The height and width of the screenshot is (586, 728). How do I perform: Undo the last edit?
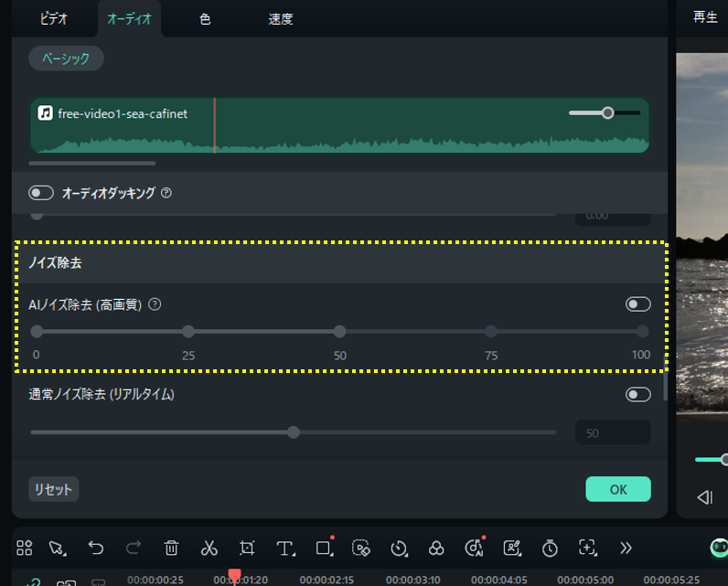tap(96, 548)
